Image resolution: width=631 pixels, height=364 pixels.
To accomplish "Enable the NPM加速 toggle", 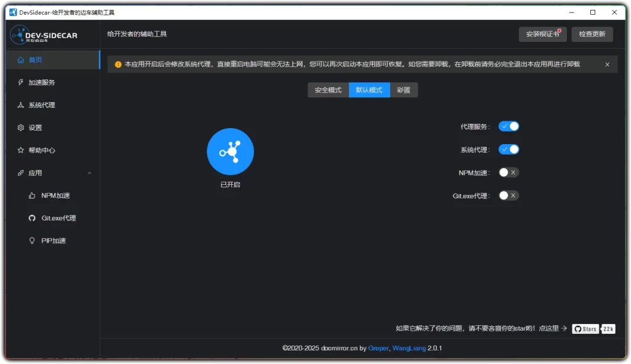I will pyautogui.click(x=509, y=172).
